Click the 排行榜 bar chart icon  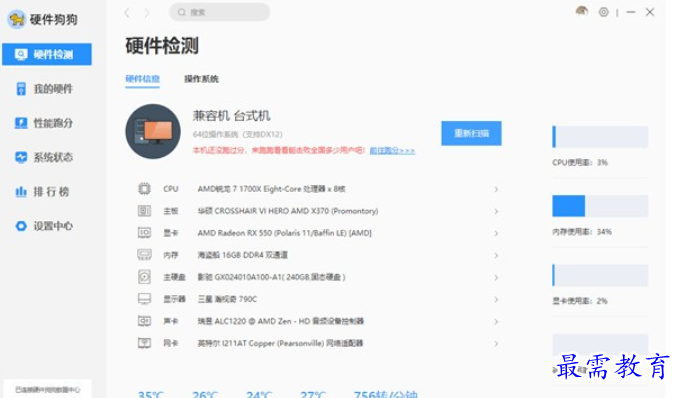point(21,191)
